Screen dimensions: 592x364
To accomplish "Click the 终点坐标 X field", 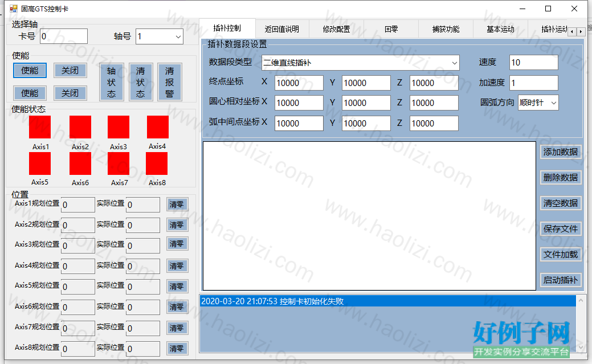I will coord(299,83).
